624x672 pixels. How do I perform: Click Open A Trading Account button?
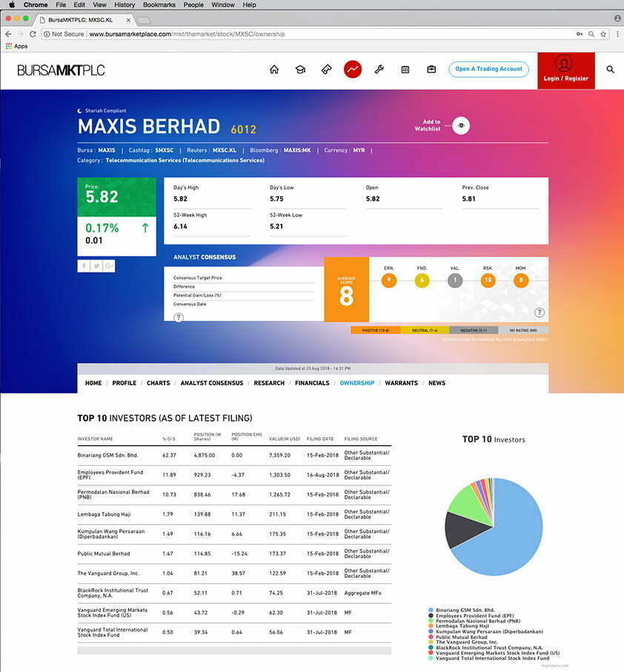coord(488,69)
